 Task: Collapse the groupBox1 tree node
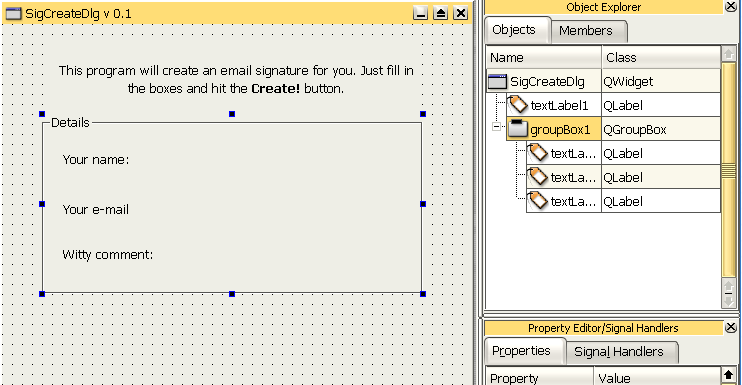[x=496, y=126]
